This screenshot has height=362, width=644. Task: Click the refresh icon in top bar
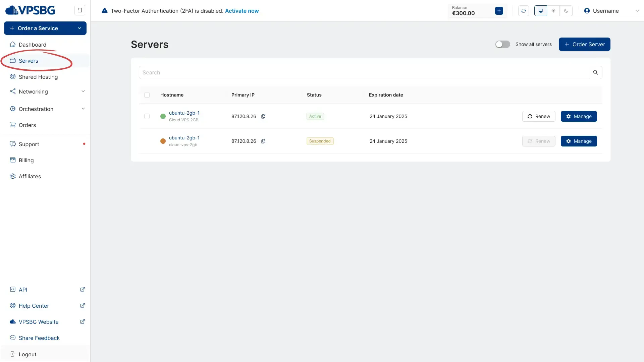[x=523, y=11]
